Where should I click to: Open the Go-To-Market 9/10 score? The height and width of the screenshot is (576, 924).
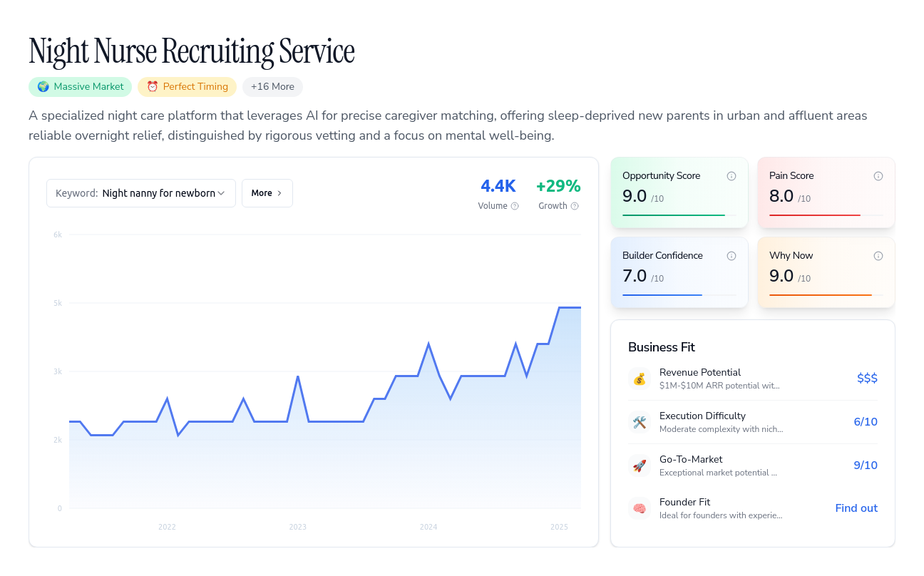(x=866, y=466)
